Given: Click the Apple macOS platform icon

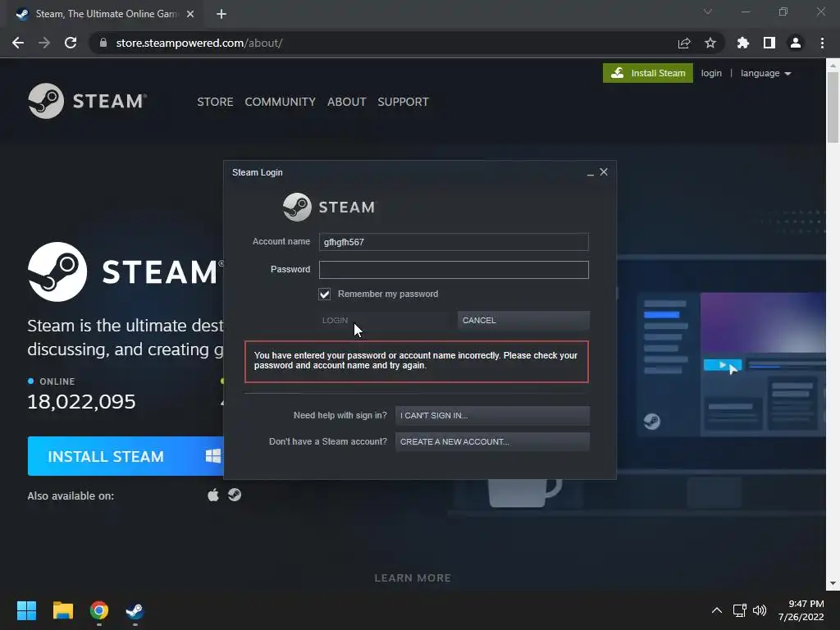Looking at the screenshot, I should pyautogui.click(x=213, y=495).
